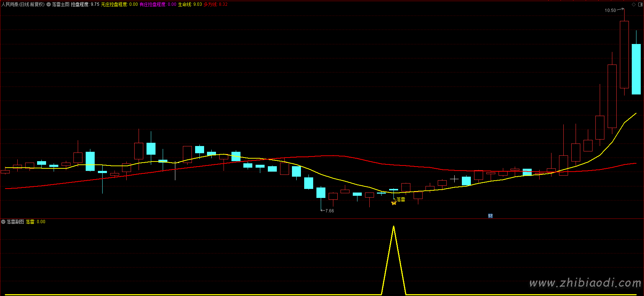Click the large cyan candlestick at far right
Image resolution: width=644 pixels, height=296 pixels.
click(636, 69)
